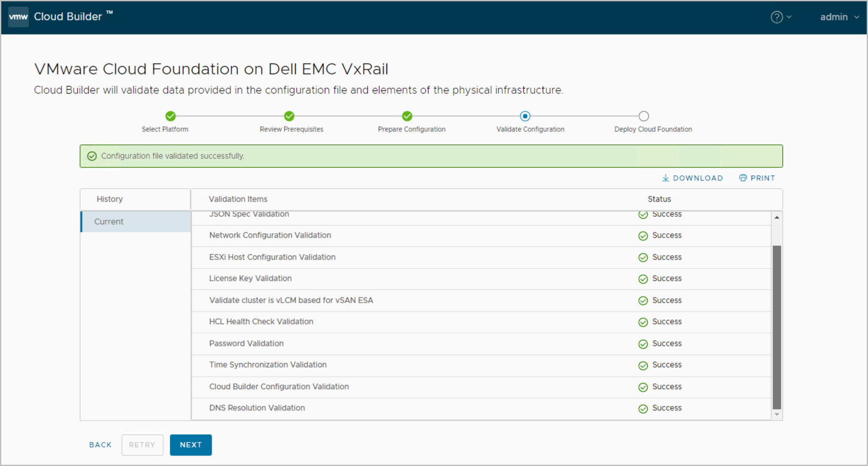868x466 pixels.
Task: Click the green check in the validation banner
Action: pos(92,156)
